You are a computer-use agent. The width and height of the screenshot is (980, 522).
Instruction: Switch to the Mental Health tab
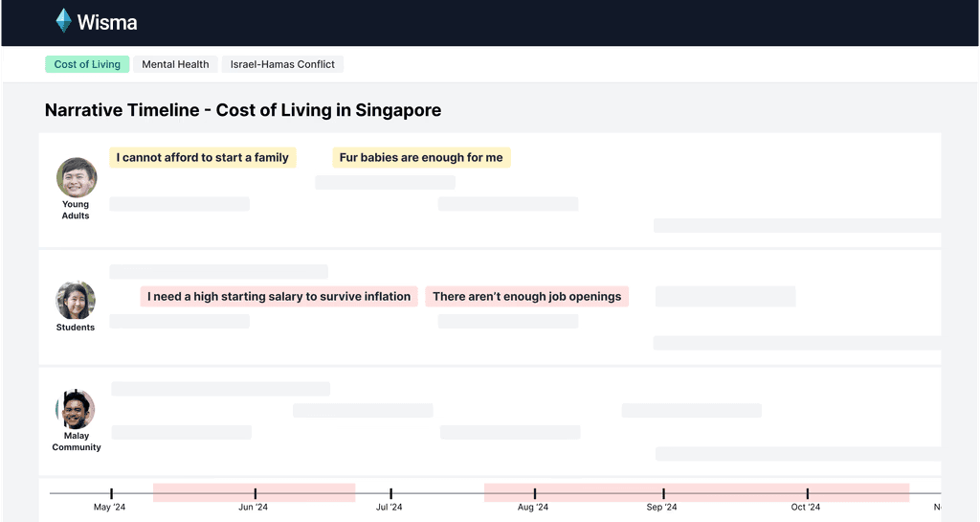[175, 64]
